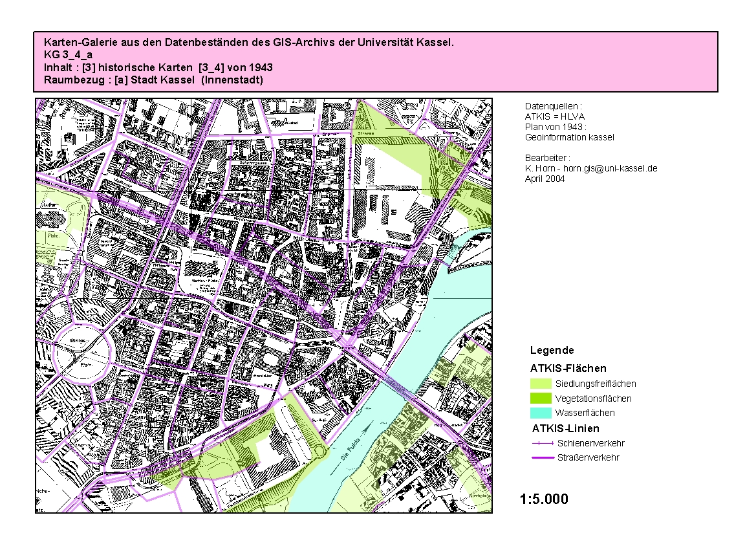Screen dimensions: 756x535
Task: Click the Geoinformation kassel source text
Action: pos(569,137)
